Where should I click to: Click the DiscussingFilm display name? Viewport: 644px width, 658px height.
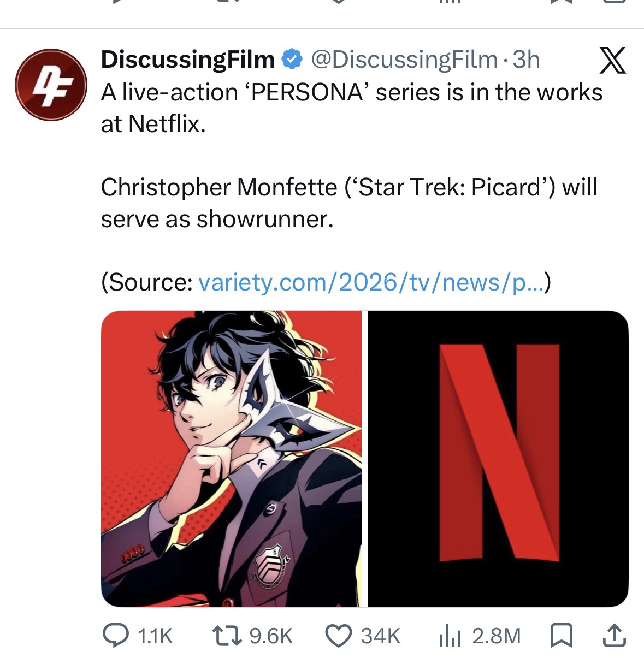(188, 60)
